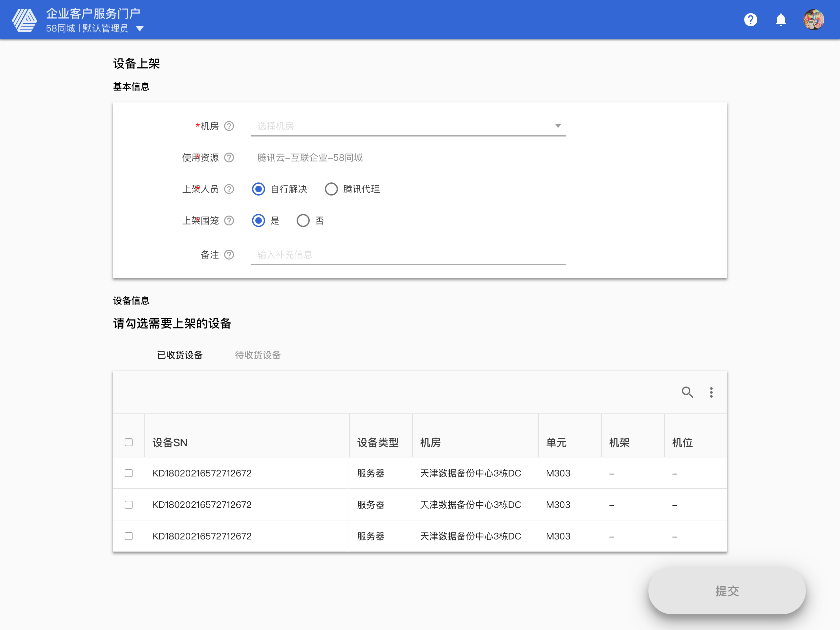Switch to the 待收货设备 tab
The width and height of the screenshot is (840, 630).
click(x=258, y=355)
